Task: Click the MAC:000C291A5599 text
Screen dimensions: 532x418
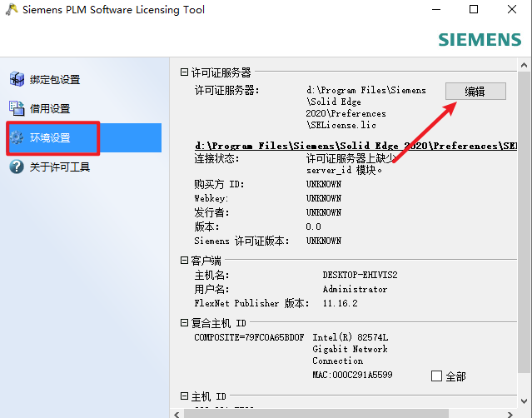Action: point(352,375)
